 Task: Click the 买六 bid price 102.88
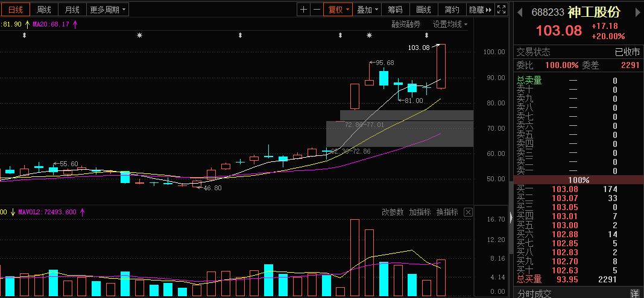565,234
